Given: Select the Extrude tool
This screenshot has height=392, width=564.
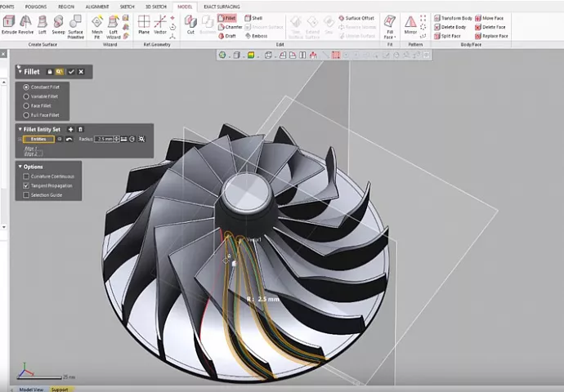Looking at the screenshot, I should [x=9, y=24].
